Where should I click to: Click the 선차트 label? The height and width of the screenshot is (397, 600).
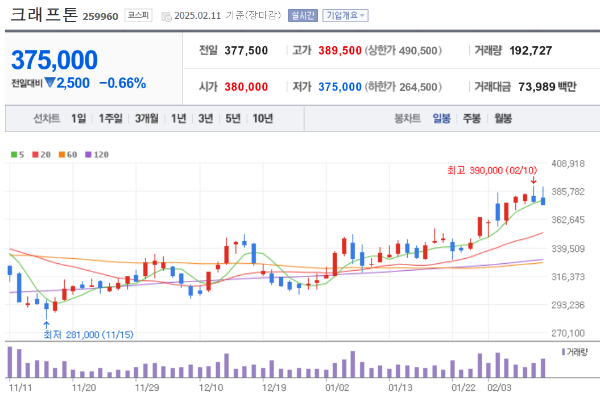[46, 119]
